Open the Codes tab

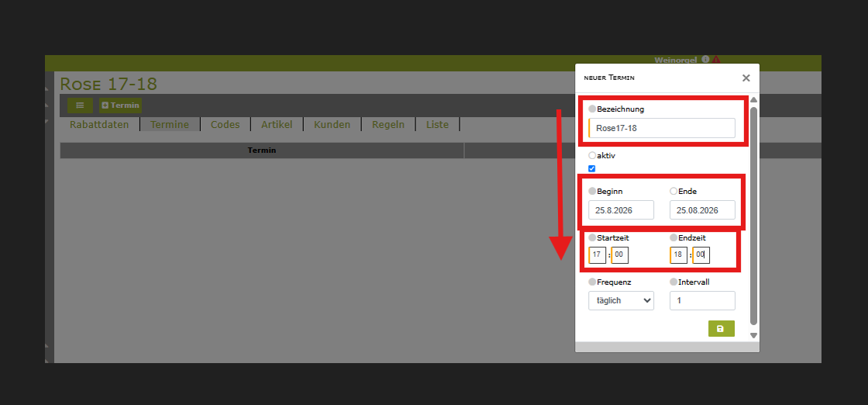point(225,125)
